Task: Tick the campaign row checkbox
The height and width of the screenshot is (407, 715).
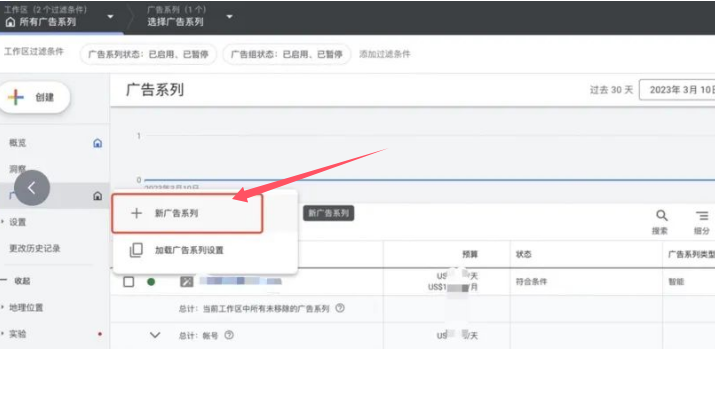Action: point(128,282)
